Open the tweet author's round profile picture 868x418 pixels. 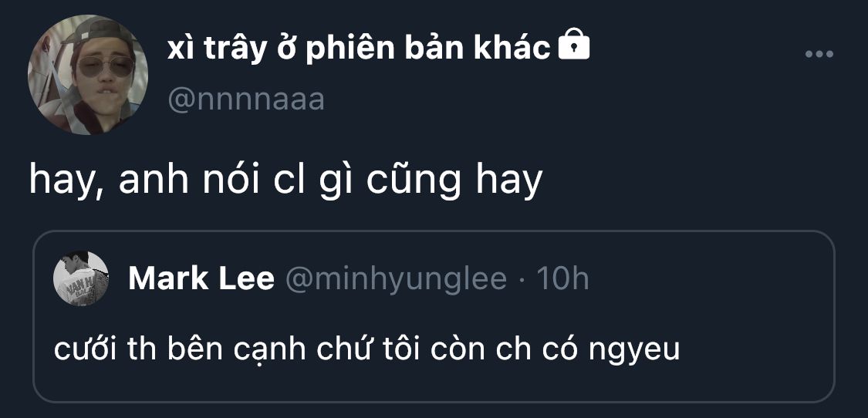87,75
